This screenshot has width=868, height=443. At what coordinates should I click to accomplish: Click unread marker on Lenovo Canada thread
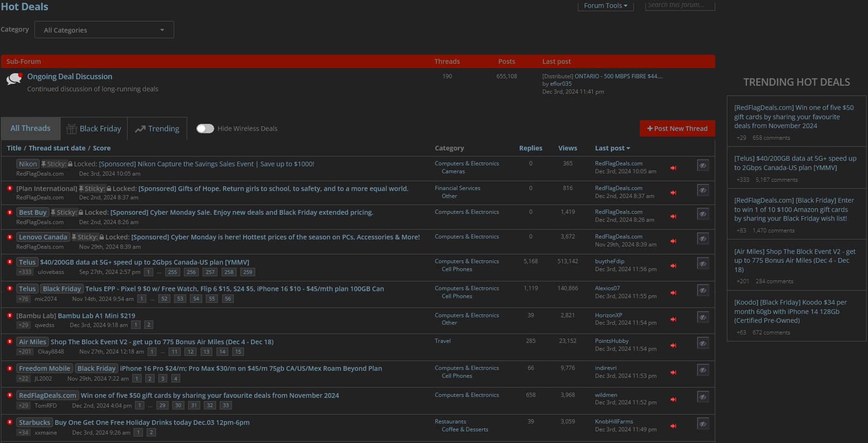click(x=9, y=237)
